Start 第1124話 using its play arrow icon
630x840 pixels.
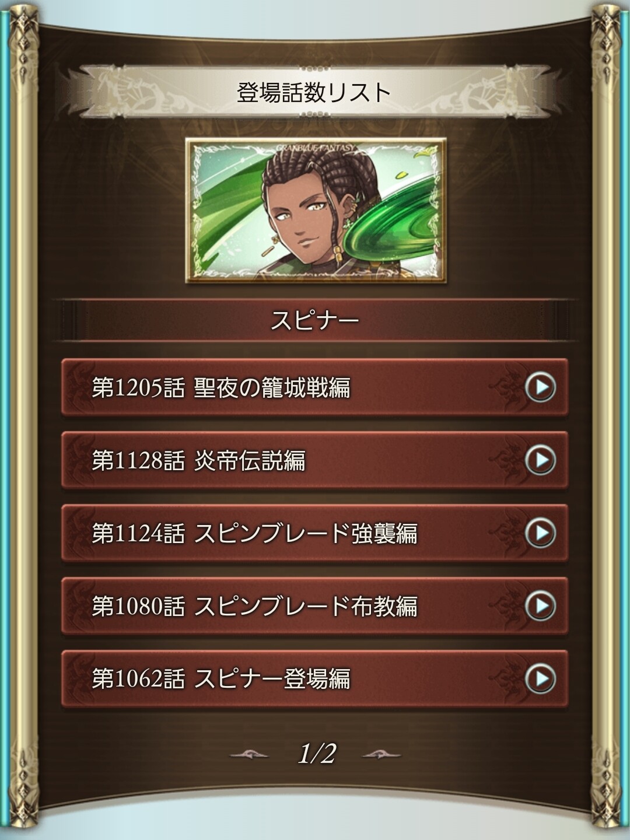(540, 533)
